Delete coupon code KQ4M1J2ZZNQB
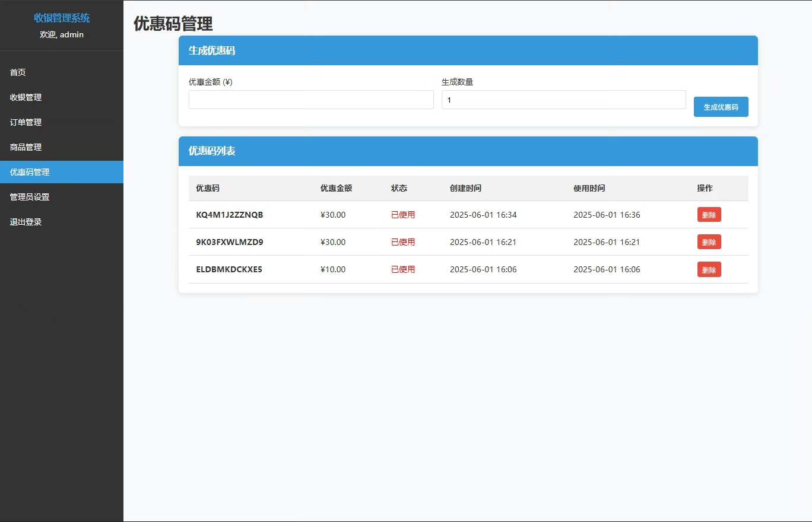This screenshot has width=812, height=522. click(709, 215)
